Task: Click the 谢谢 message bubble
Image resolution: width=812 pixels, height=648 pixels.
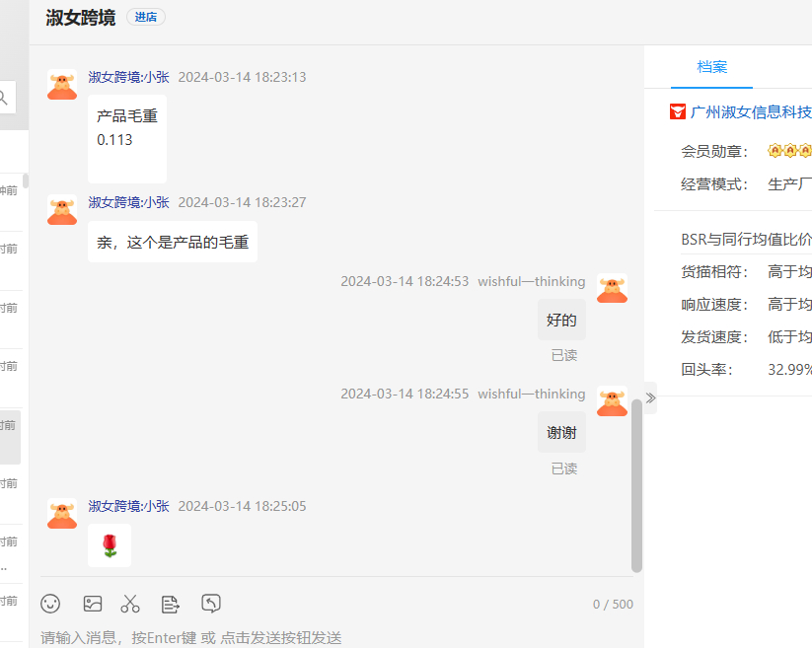Action: coord(561,432)
